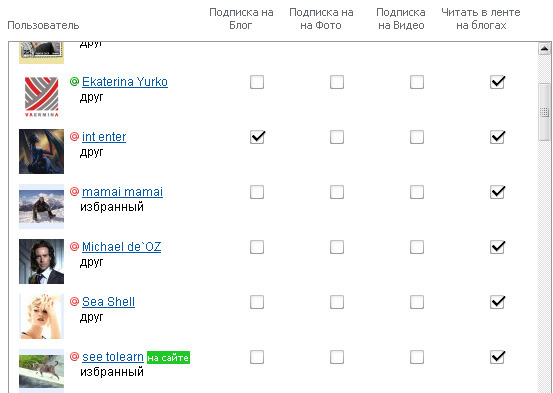Enable blog subscription for Ekaterina Yurko
This screenshot has height=393, width=553.
257,82
